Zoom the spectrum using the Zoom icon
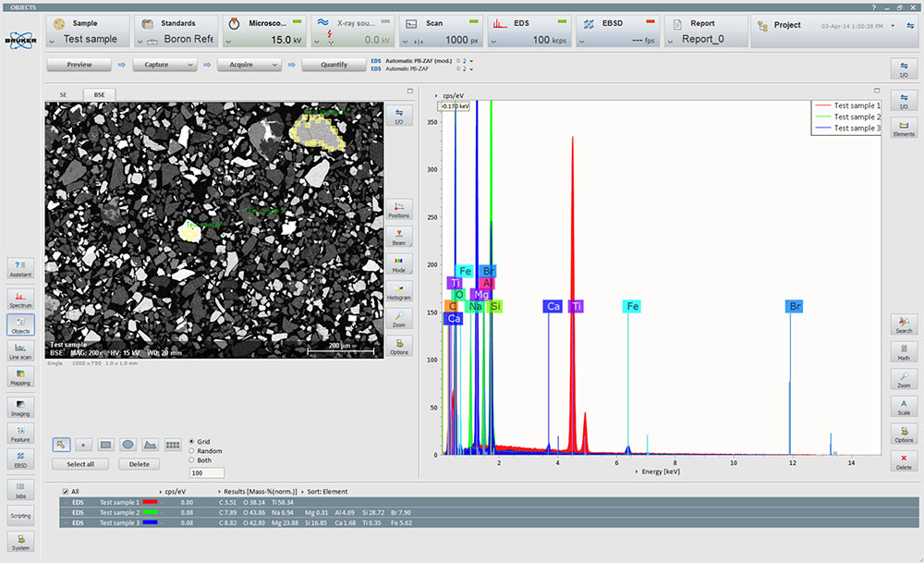 click(903, 379)
